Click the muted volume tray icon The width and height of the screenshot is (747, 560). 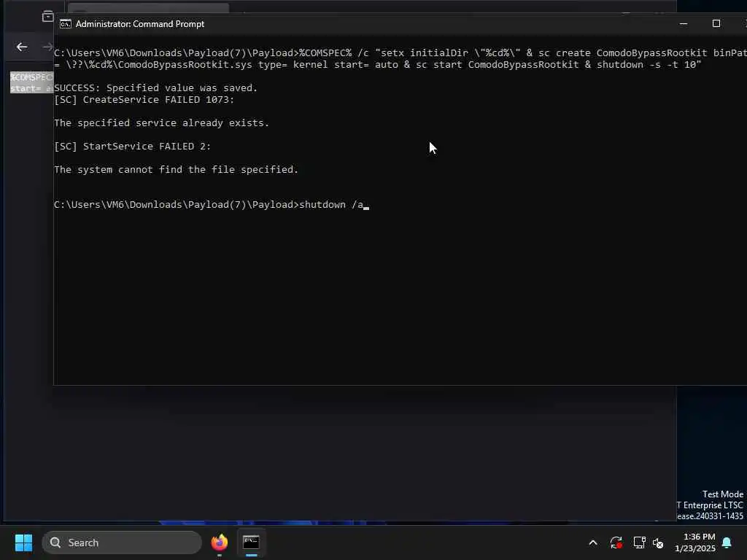pos(659,542)
